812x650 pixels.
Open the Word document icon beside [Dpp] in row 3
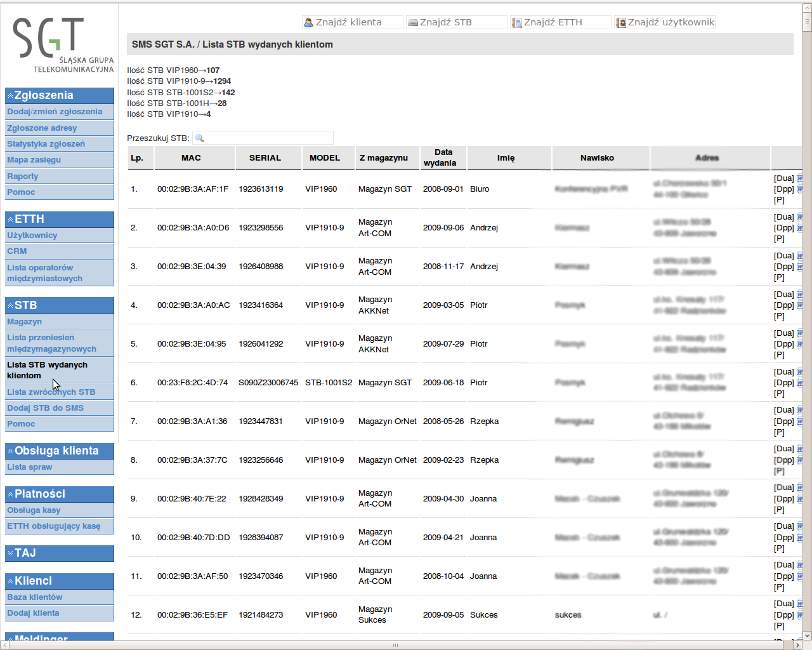coord(799,267)
